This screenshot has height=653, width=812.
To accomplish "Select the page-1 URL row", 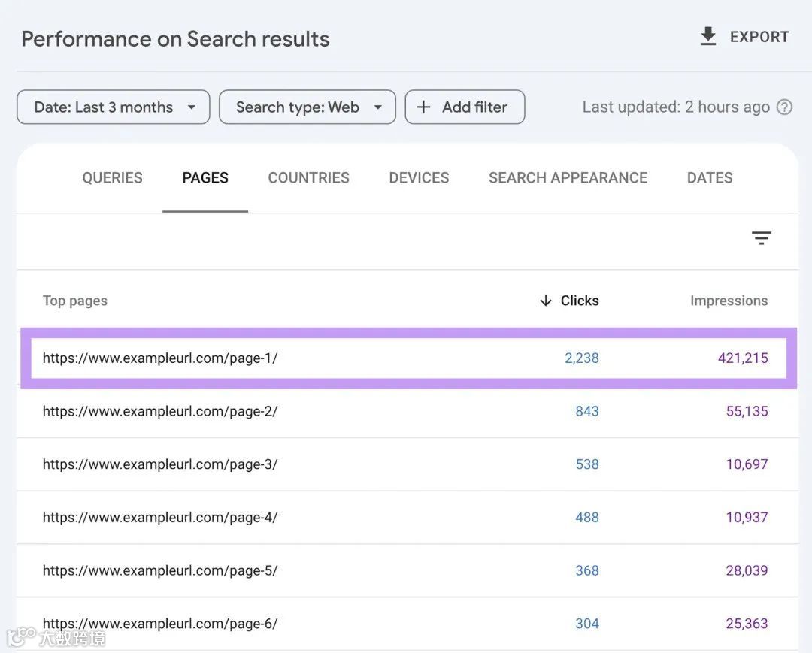I will pos(160,358).
